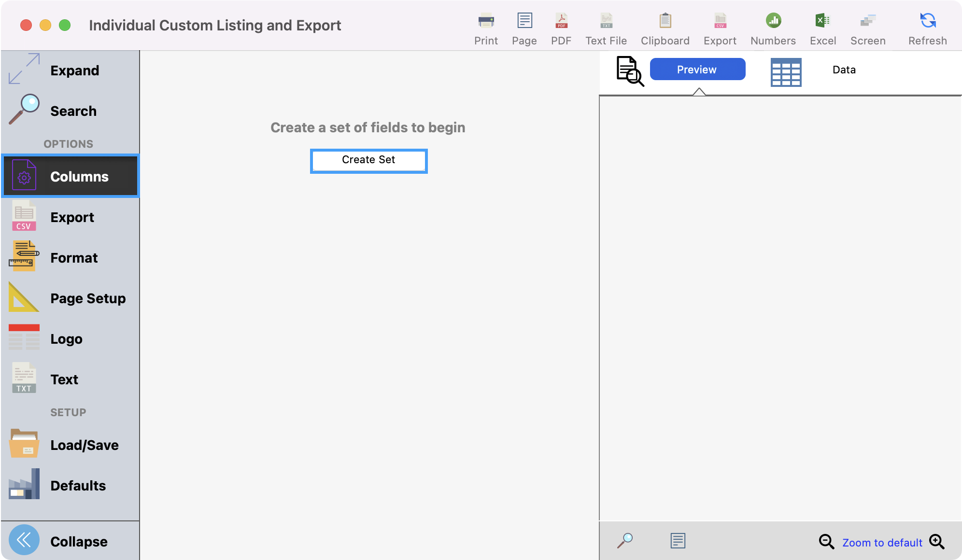Image resolution: width=962 pixels, height=560 pixels.
Task: Click the Print printer icon
Action: point(486,21)
